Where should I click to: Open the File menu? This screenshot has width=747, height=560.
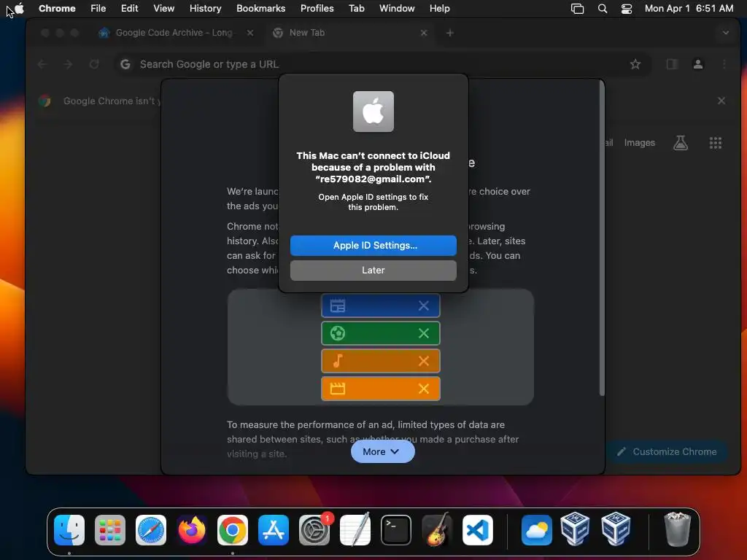pos(98,8)
